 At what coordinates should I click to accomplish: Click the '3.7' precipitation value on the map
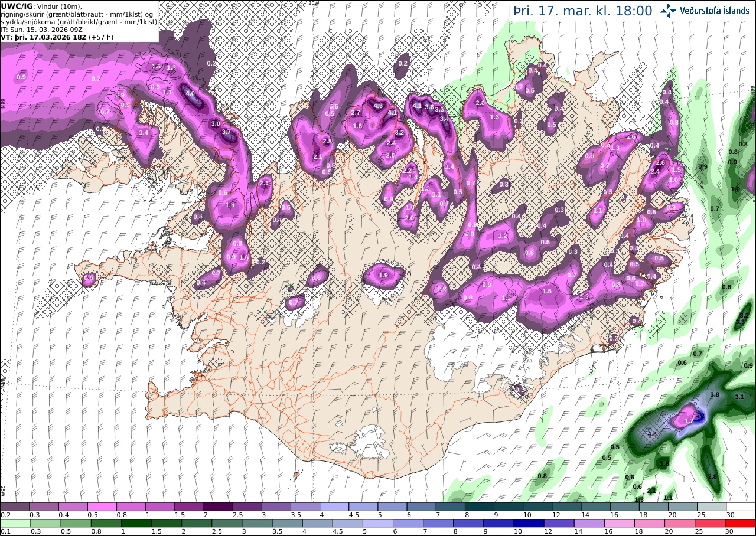pos(226,132)
